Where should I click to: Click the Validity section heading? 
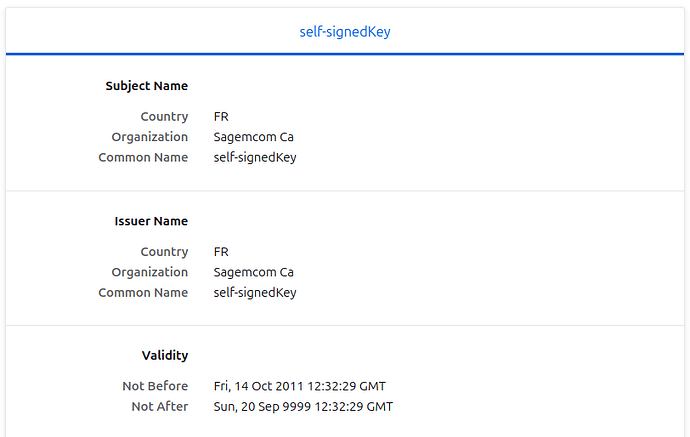(164, 355)
